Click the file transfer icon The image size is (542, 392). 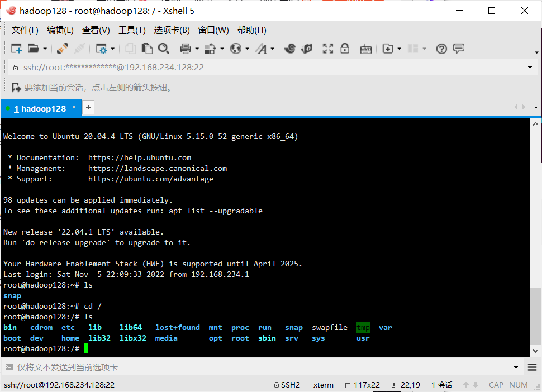pyautogui.click(x=211, y=49)
